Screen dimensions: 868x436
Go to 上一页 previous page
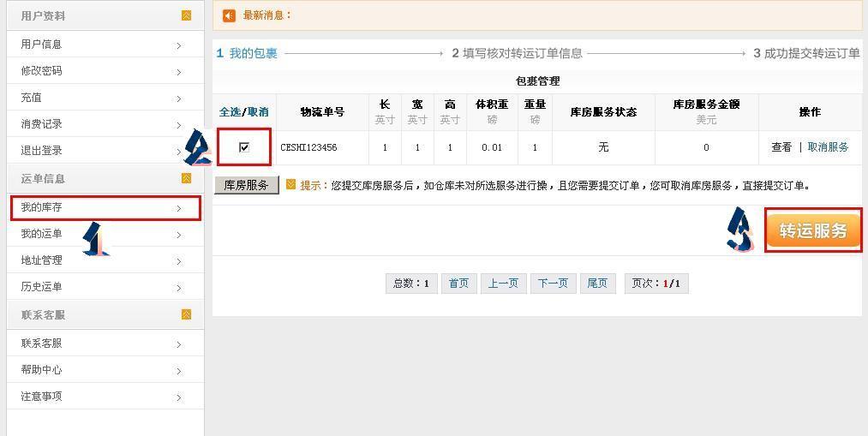click(503, 284)
